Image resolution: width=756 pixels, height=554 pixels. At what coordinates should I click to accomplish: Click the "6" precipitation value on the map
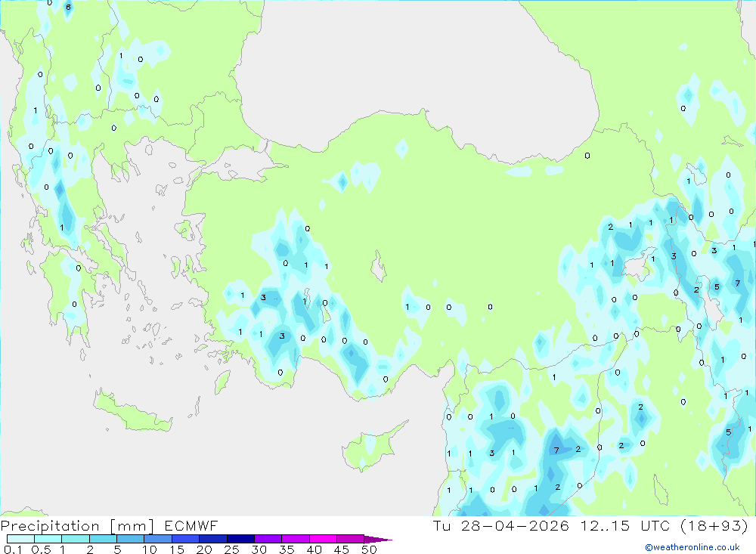coord(68,7)
